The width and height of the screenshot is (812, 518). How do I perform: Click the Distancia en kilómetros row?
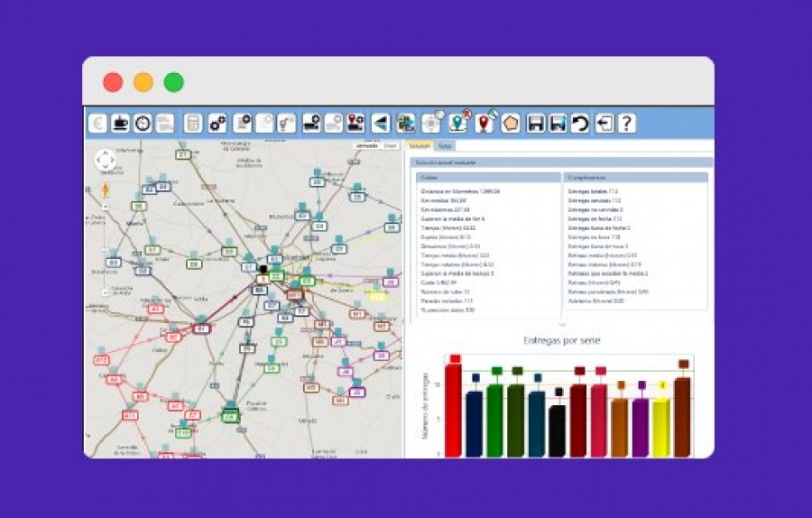pyautogui.click(x=460, y=191)
